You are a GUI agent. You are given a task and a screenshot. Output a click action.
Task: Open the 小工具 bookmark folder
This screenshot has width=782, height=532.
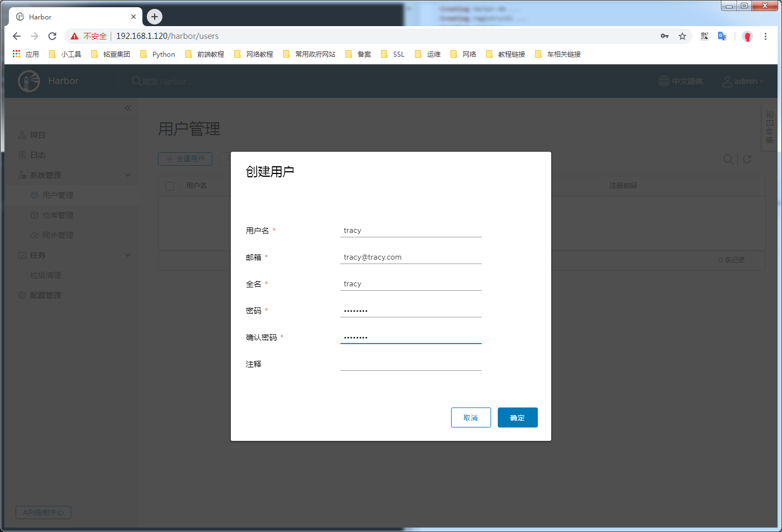click(65, 54)
